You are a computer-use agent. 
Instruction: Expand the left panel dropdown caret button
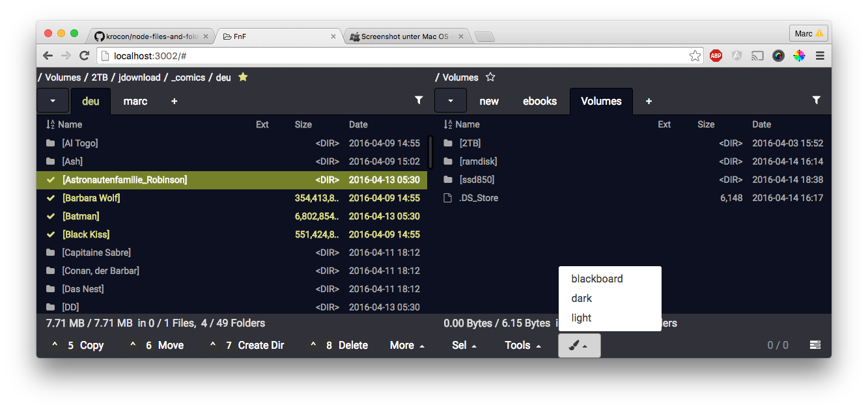pos(53,101)
